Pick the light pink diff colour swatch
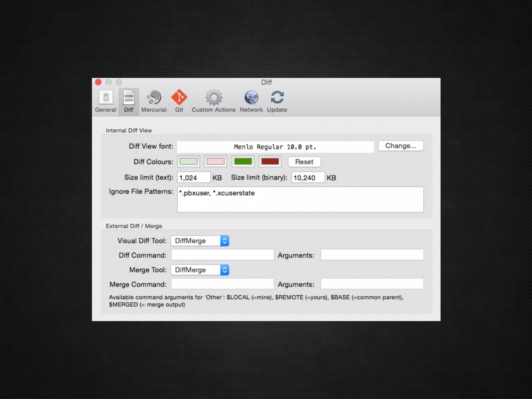Viewport: 532px width, 399px height. click(x=215, y=162)
